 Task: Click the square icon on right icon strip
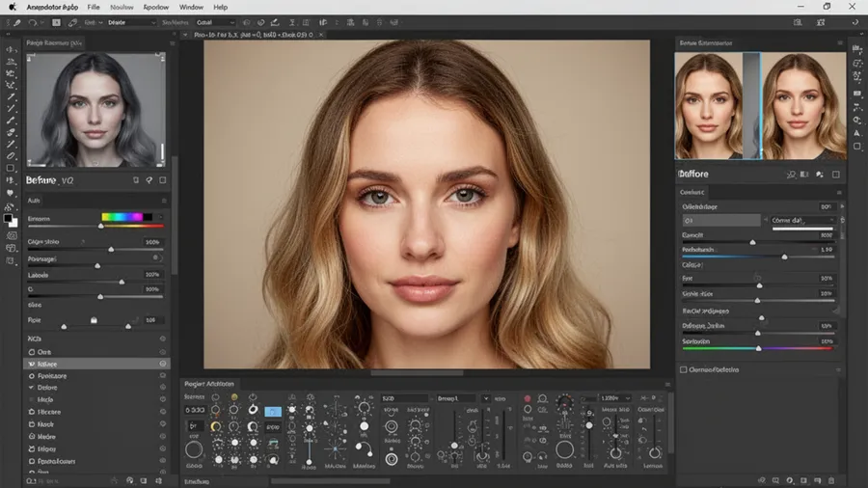click(x=857, y=147)
